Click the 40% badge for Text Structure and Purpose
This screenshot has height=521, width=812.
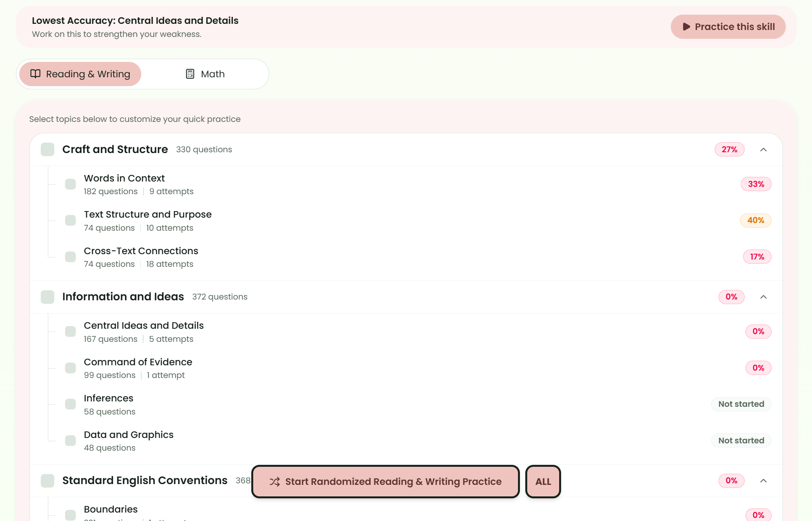756,220
